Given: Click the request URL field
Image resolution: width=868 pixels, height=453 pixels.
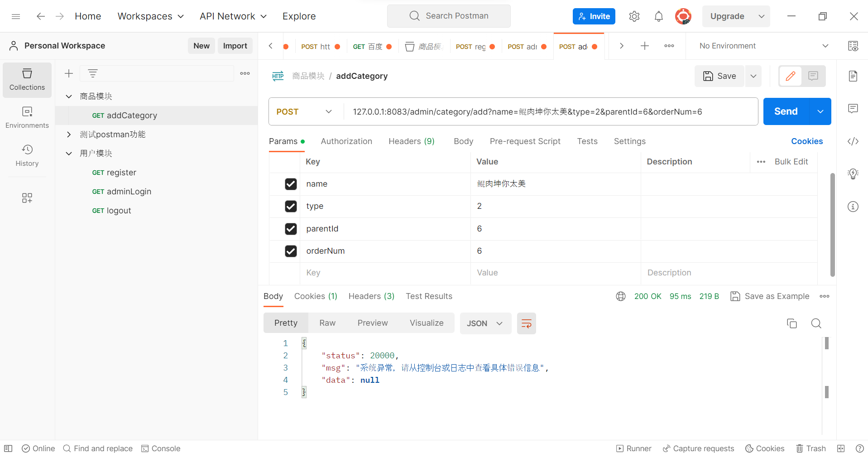Looking at the screenshot, I should tap(551, 111).
